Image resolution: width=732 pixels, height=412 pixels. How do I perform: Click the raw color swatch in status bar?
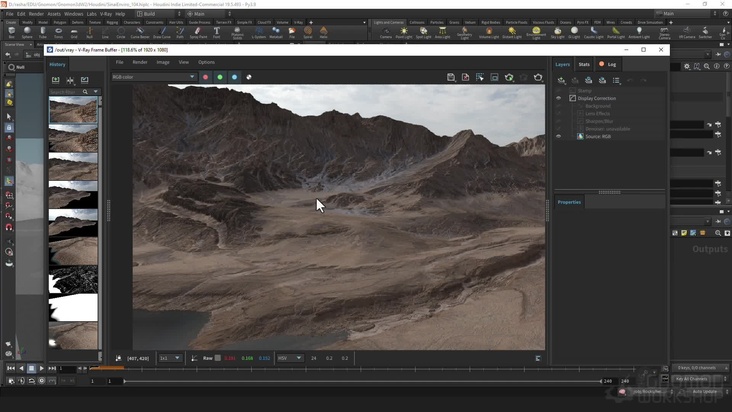[x=218, y=358]
